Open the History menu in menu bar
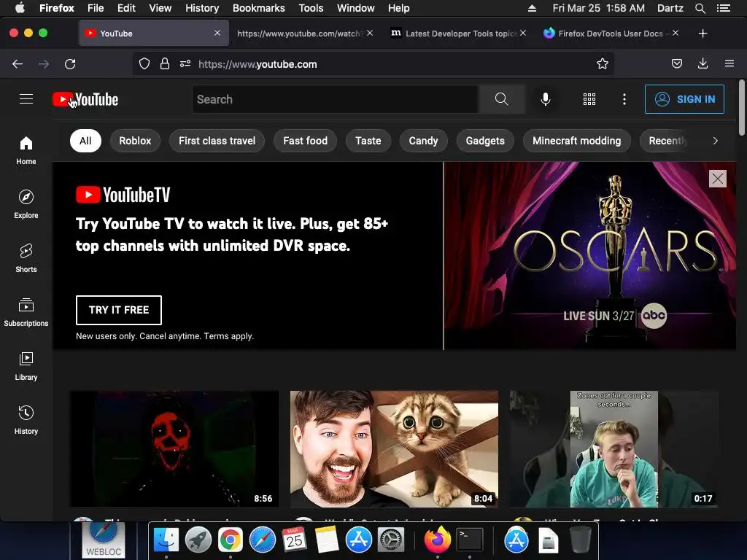 tap(202, 8)
